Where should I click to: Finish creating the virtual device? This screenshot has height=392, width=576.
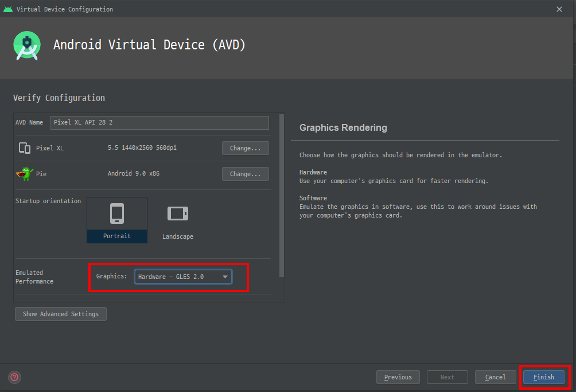coord(544,377)
